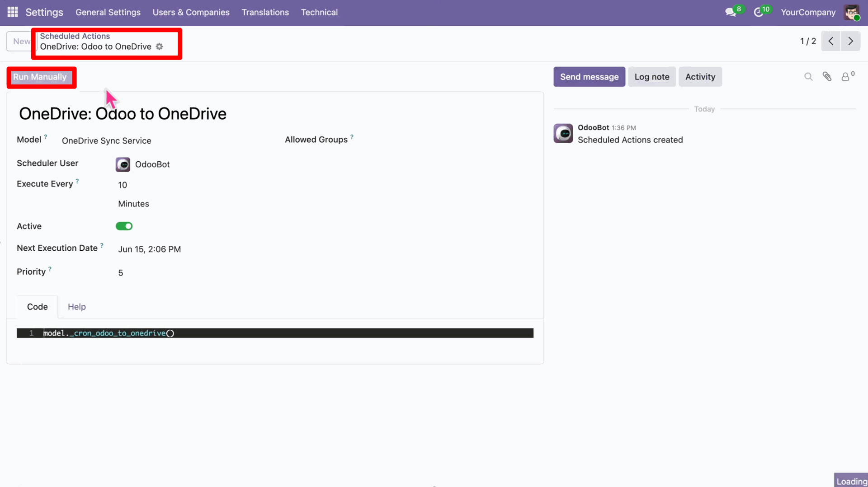868x487 pixels.
Task: Open the Users & Companies menu
Action: (x=191, y=12)
